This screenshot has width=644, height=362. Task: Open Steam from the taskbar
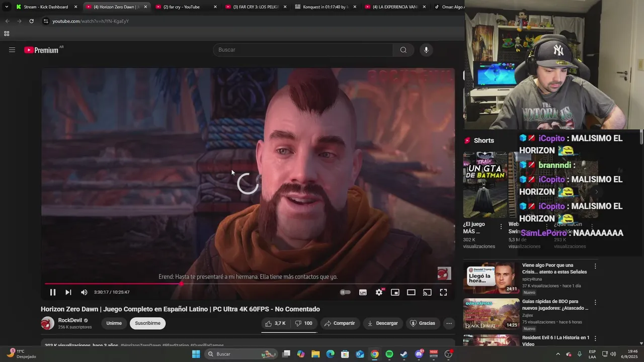(404, 354)
